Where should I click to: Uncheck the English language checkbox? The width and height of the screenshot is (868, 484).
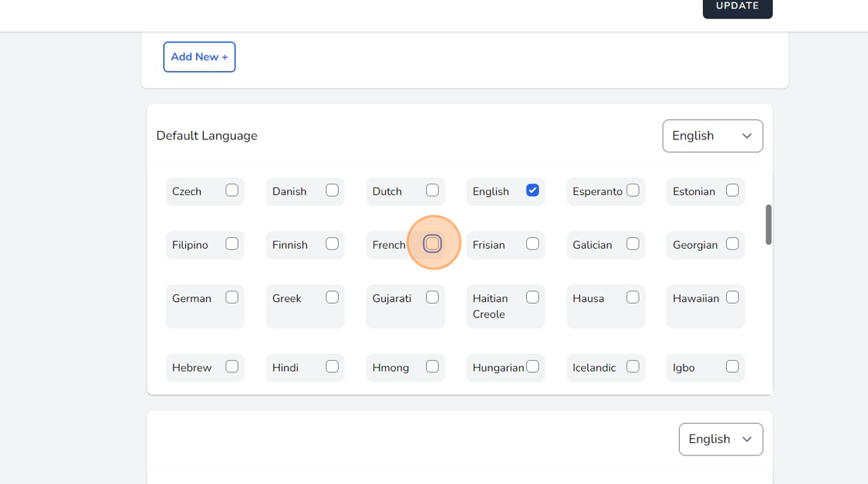(x=532, y=190)
